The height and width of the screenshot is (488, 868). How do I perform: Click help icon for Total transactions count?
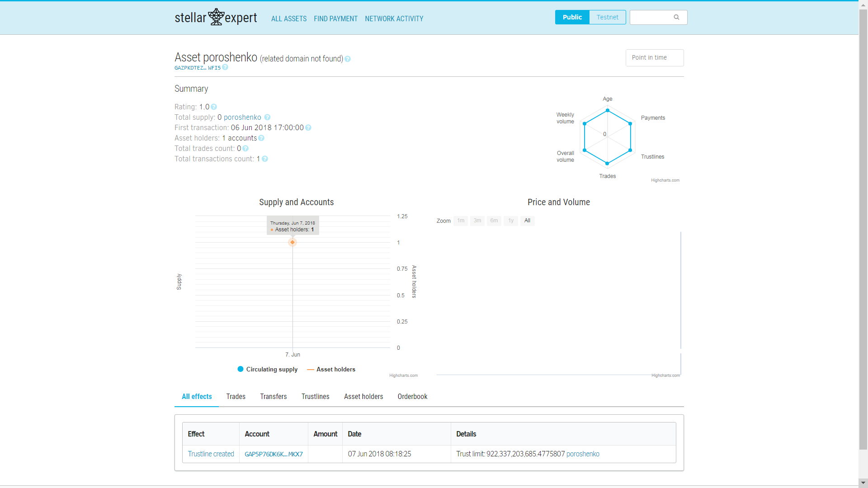[265, 159]
